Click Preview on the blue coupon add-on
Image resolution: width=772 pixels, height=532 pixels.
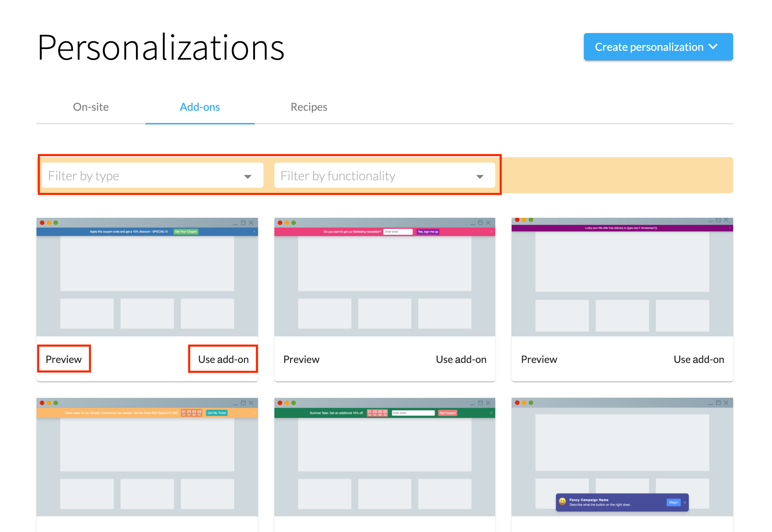point(64,359)
